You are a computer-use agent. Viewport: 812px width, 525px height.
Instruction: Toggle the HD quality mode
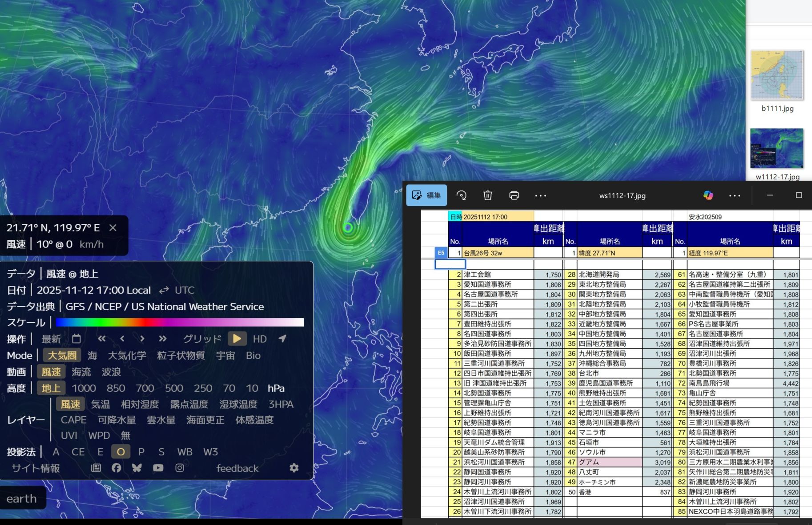260,339
